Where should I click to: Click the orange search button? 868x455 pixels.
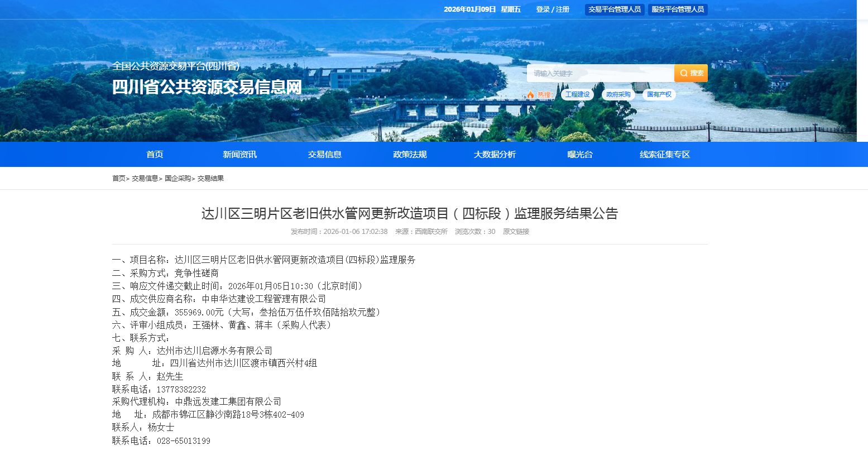pos(690,73)
